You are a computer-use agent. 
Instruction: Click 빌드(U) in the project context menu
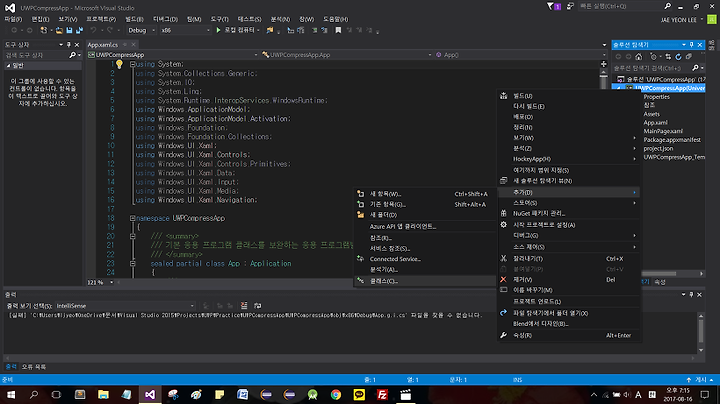pos(569,96)
